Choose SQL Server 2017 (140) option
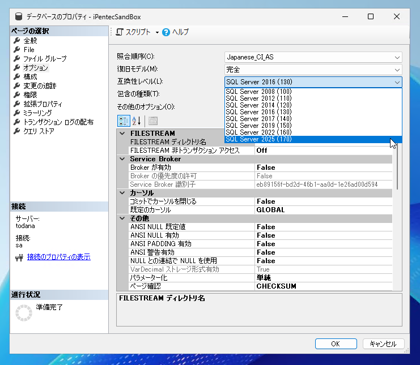 tap(313, 119)
